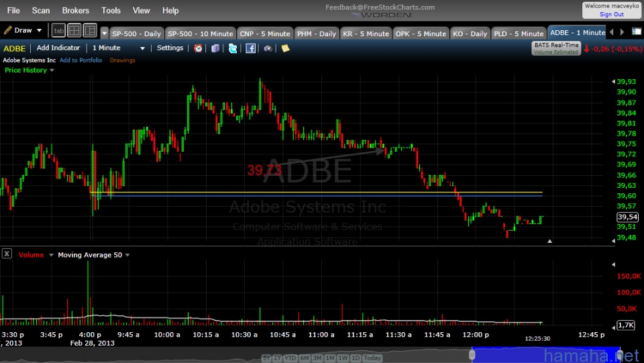
Task: Share chart via Twitter icon
Action: tap(233, 48)
